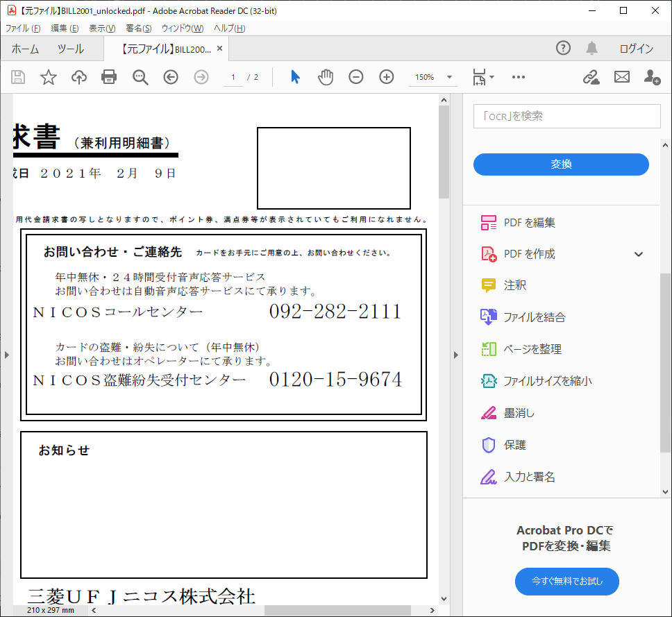Image resolution: width=672 pixels, height=617 pixels.
Task: Click the envelope email icon
Action: point(622,77)
